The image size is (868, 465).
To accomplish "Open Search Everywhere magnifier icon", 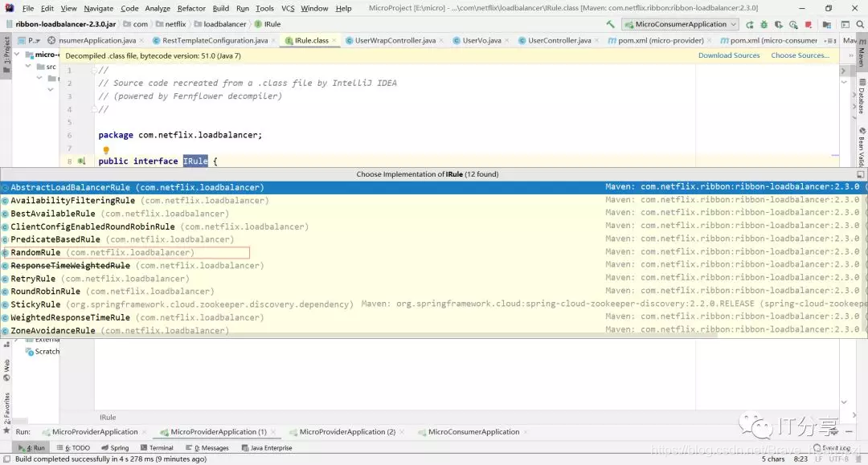I will point(860,24).
